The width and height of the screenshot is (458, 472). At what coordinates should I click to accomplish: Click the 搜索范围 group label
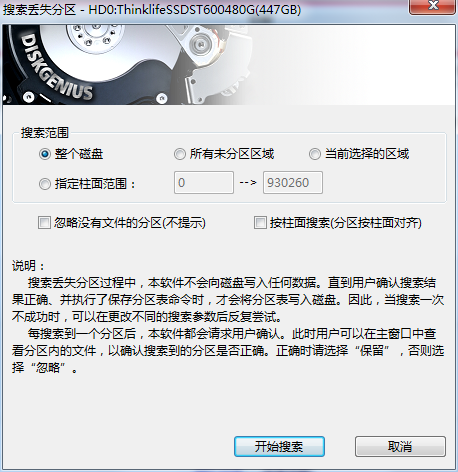tap(45, 133)
